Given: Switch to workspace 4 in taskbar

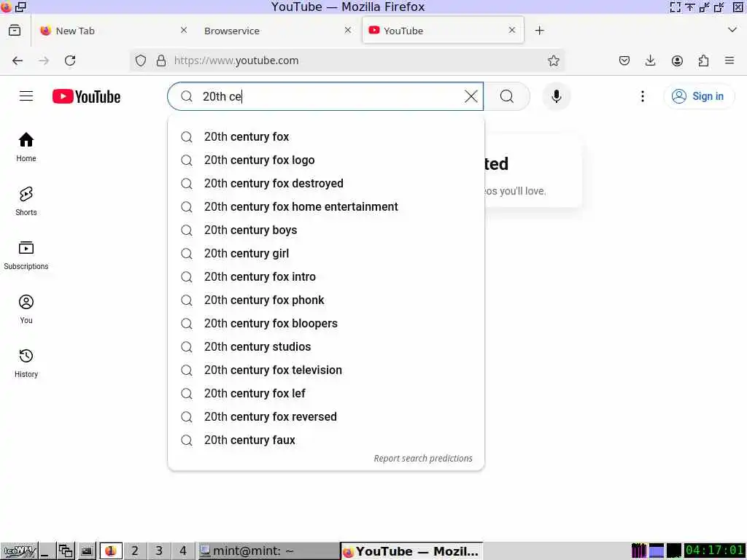Looking at the screenshot, I should click(x=183, y=551).
